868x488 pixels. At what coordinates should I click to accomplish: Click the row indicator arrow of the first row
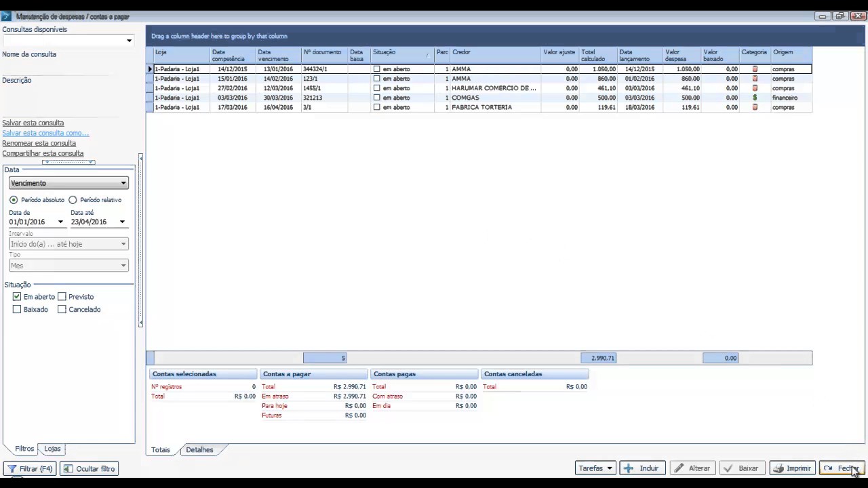click(x=151, y=69)
